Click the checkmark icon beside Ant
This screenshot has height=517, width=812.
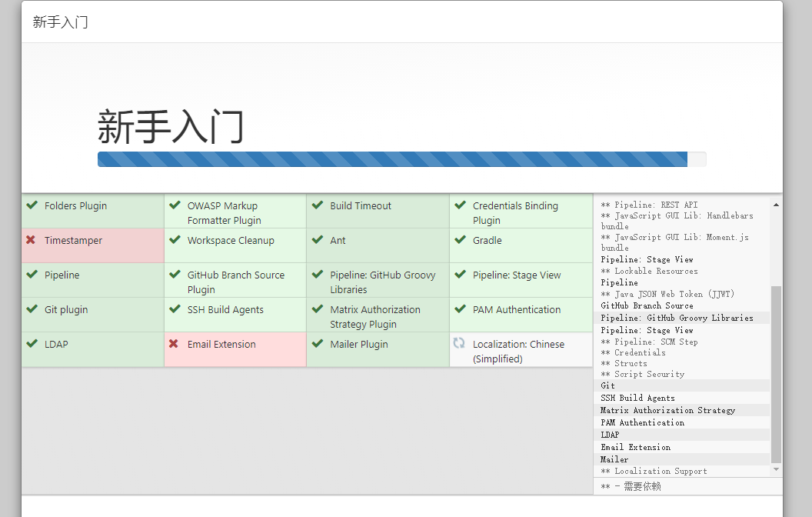(x=318, y=240)
